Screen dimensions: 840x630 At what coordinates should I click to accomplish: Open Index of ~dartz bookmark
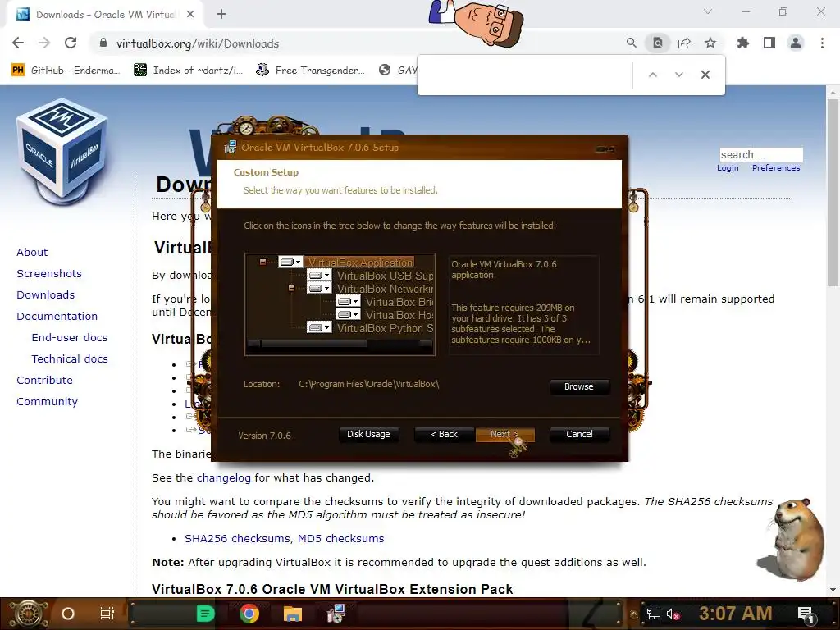pyautogui.click(x=189, y=71)
